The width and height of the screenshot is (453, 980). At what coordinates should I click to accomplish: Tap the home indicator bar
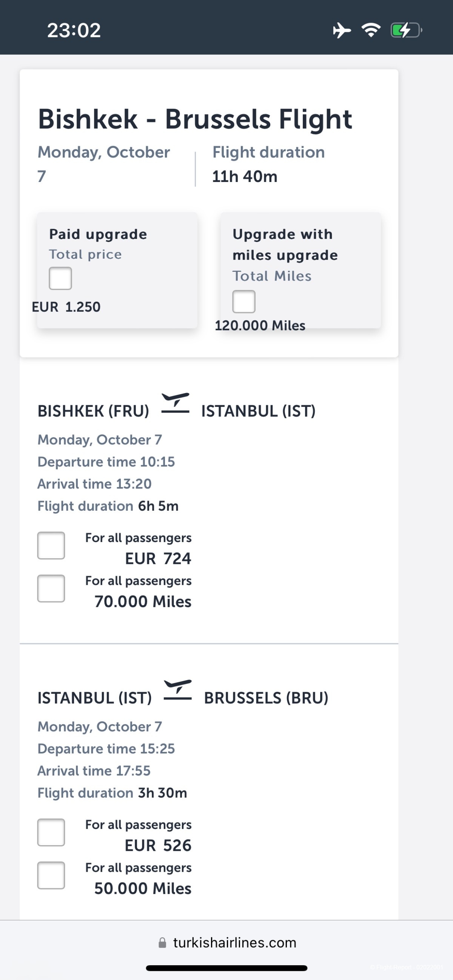click(x=227, y=968)
